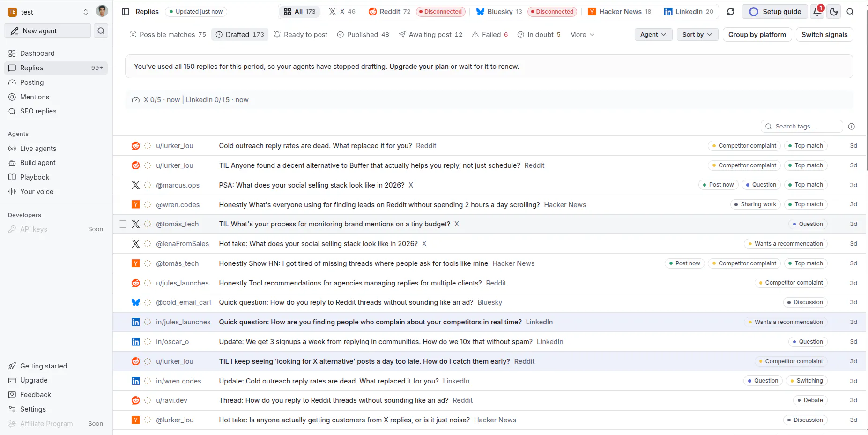Select the Possible matches 75 tab

point(168,35)
